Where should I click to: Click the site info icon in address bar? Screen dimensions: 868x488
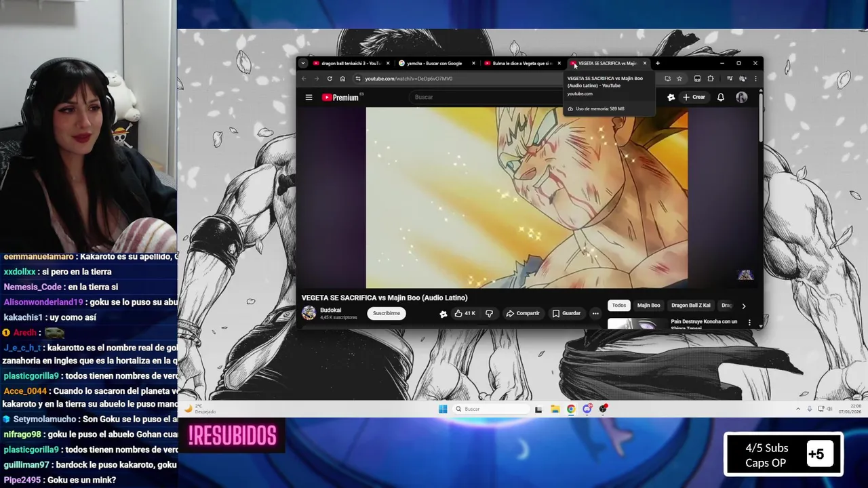click(x=358, y=79)
